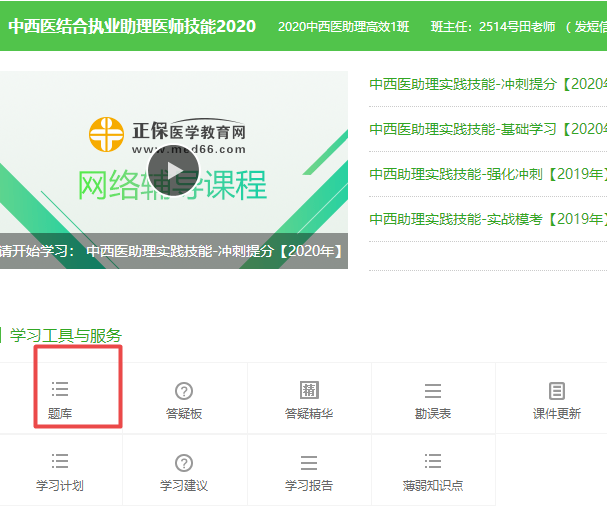View the 学习建议 study suggestions

tap(184, 471)
